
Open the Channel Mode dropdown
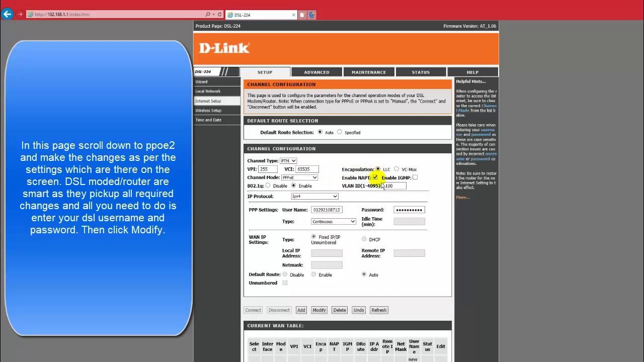point(299,177)
